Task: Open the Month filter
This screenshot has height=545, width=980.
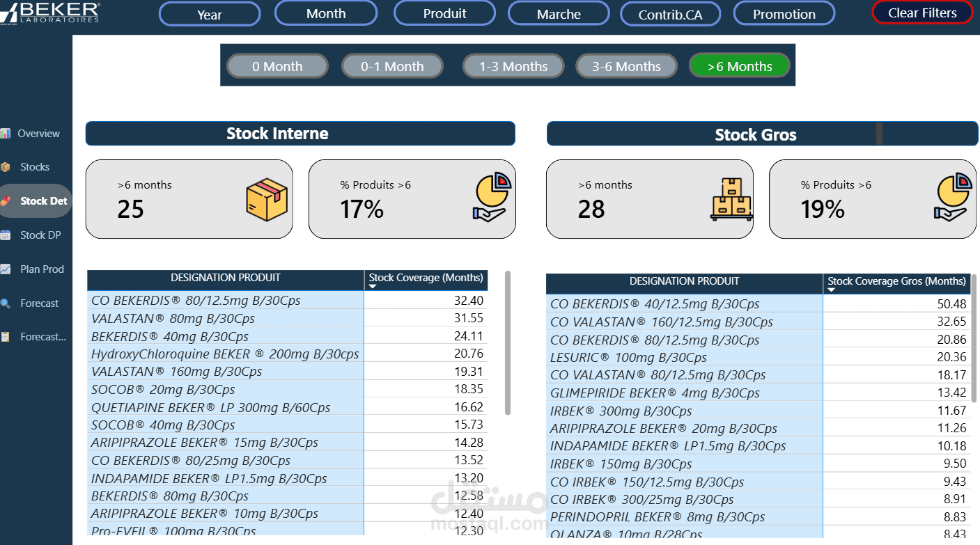Action: (x=326, y=13)
